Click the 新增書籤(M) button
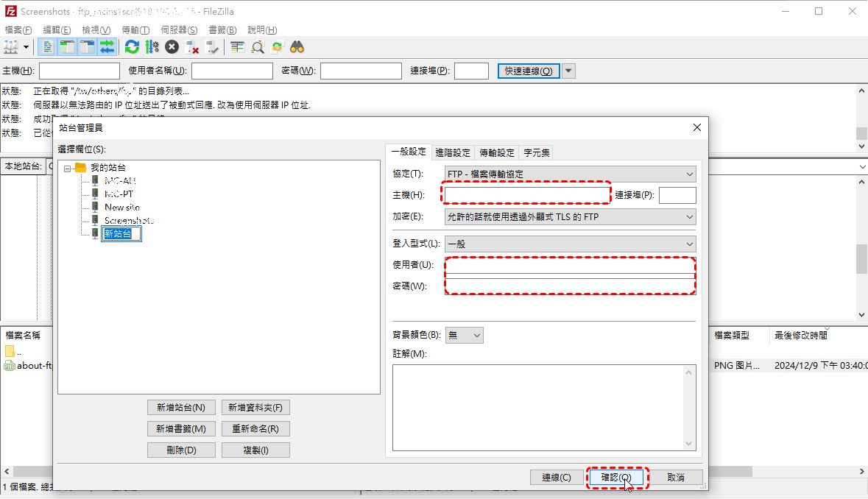 181,429
